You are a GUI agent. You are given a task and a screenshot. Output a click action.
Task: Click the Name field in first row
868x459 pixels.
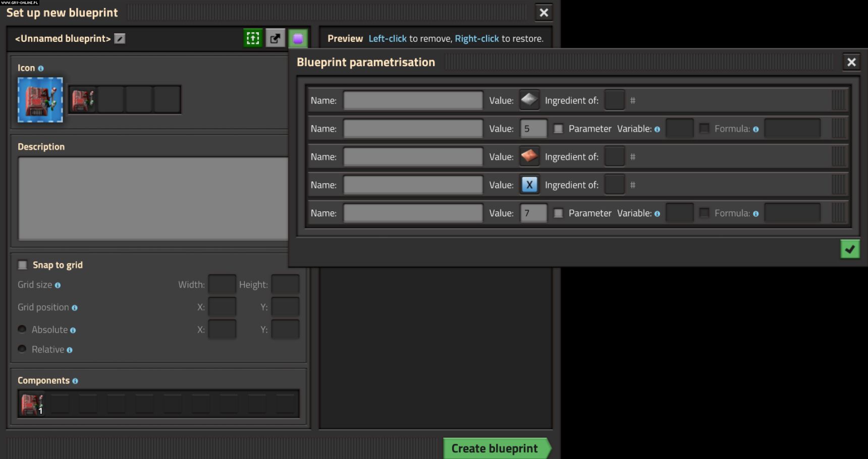click(x=413, y=100)
